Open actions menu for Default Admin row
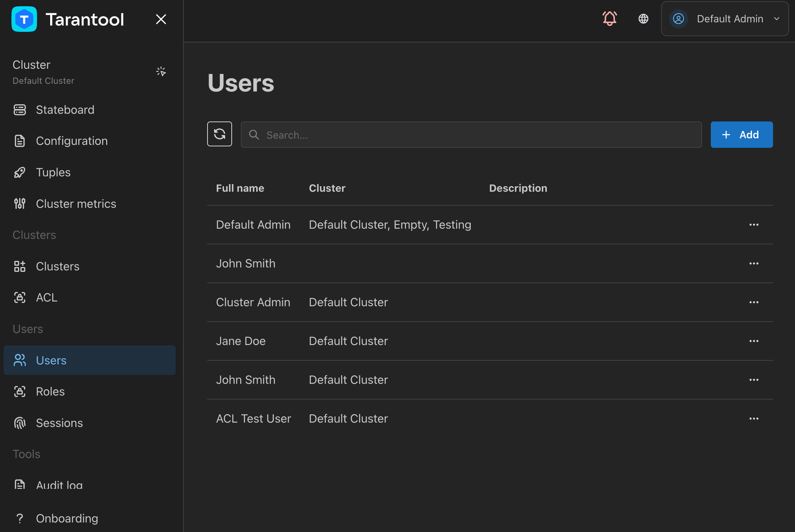Image resolution: width=795 pixels, height=532 pixels. (754, 225)
